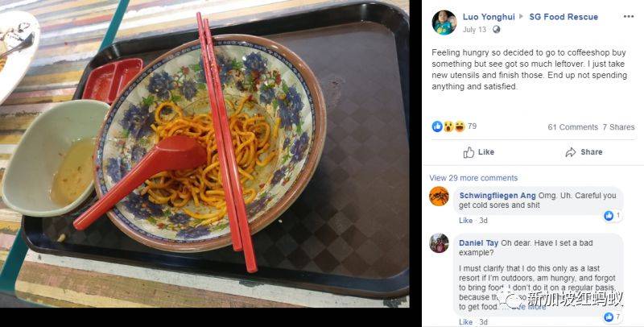This screenshot has width=644, height=327.
Task: Click the haha reaction emoji icon
Action: pyautogui.click(x=459, y=126)
